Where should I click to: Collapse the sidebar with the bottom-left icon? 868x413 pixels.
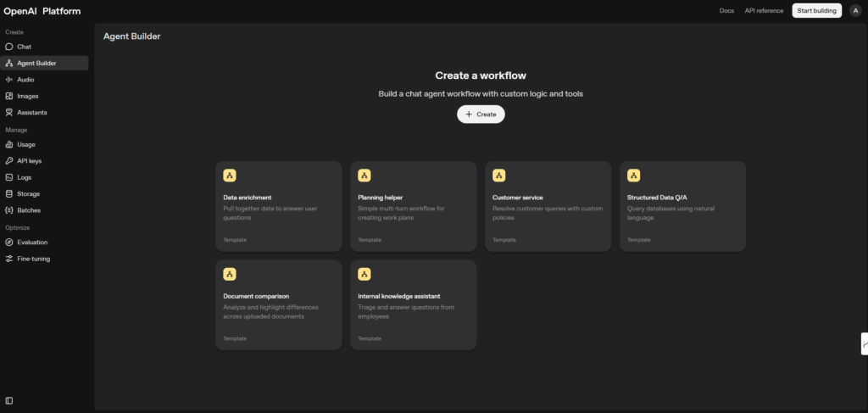pyautogui.click(x=9, y=400)
